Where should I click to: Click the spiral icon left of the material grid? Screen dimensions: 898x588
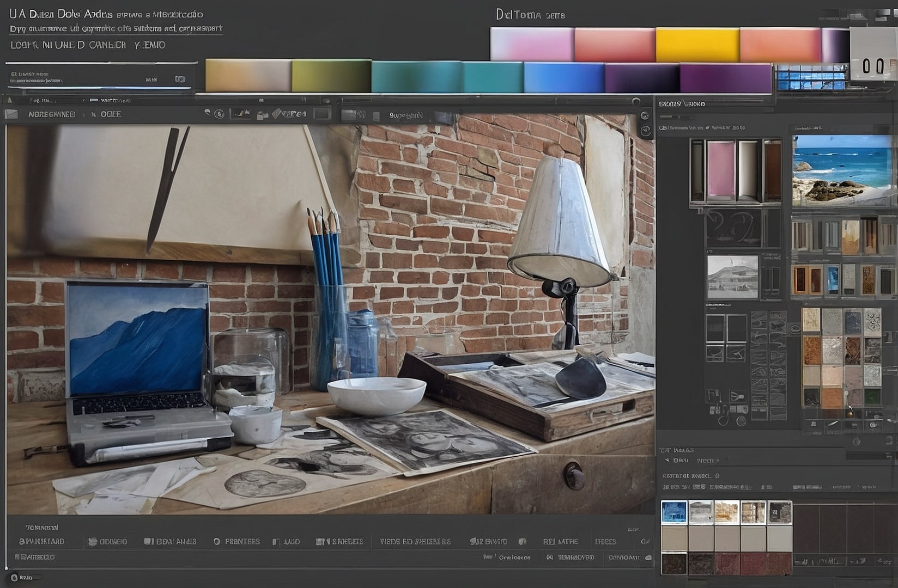tap(795, 328)
